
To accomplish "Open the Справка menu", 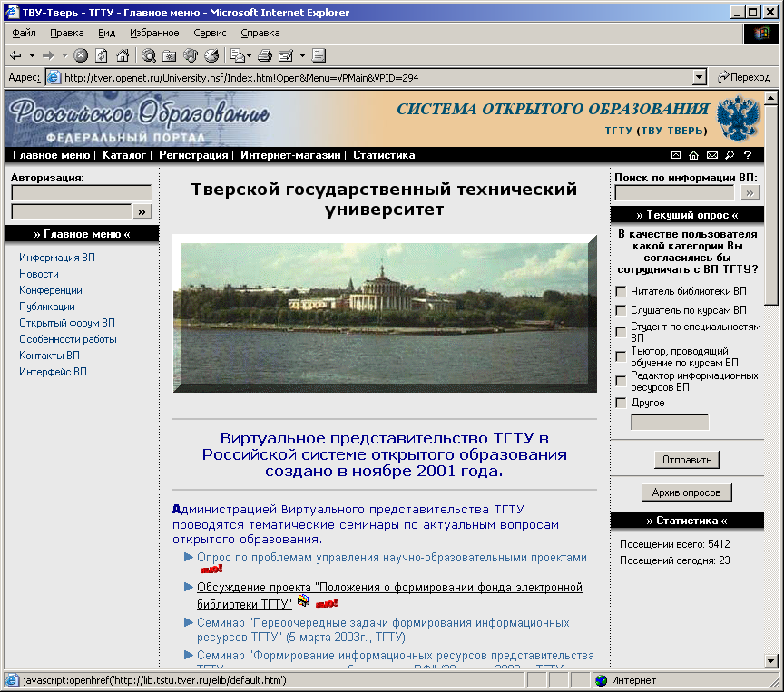I will [260, 33].
